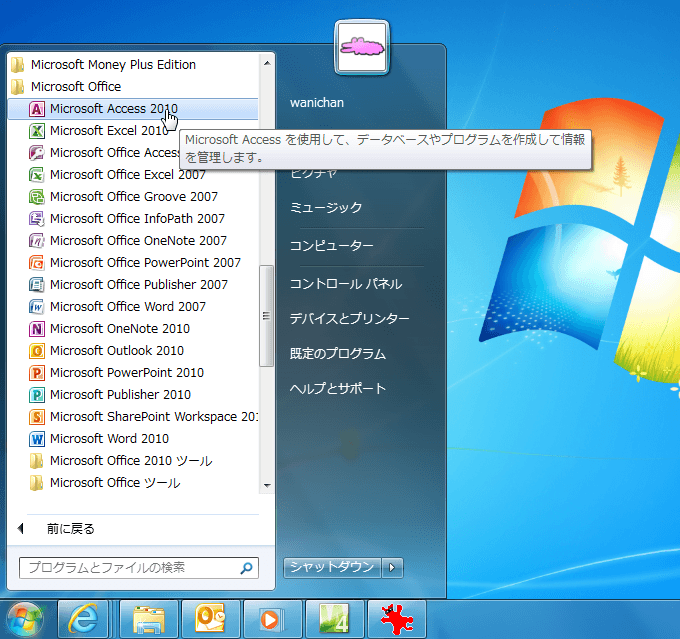Click シャットダウン button

tap(332, 567)
